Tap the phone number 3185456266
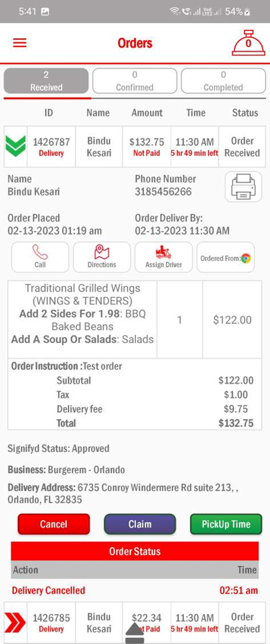Viewport: 270px width, 644px height. 163,192
